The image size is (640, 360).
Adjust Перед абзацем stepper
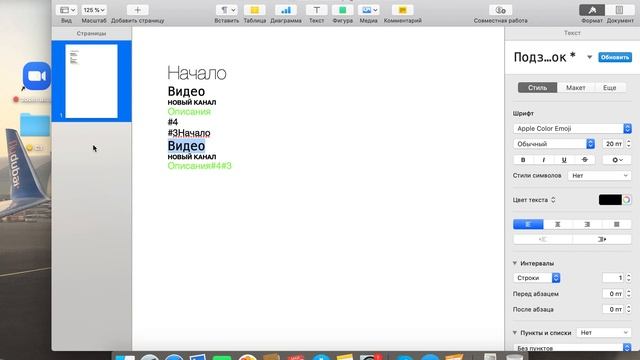point(629,293)
